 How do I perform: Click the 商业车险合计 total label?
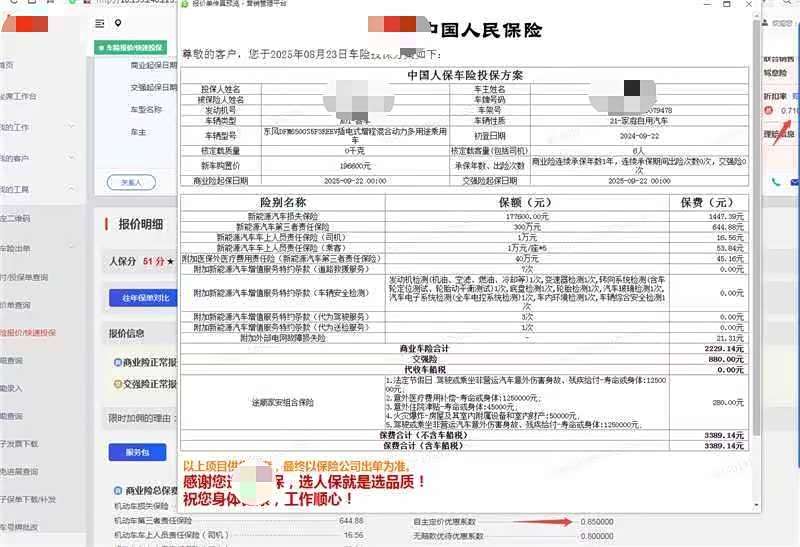coord(424,349)
